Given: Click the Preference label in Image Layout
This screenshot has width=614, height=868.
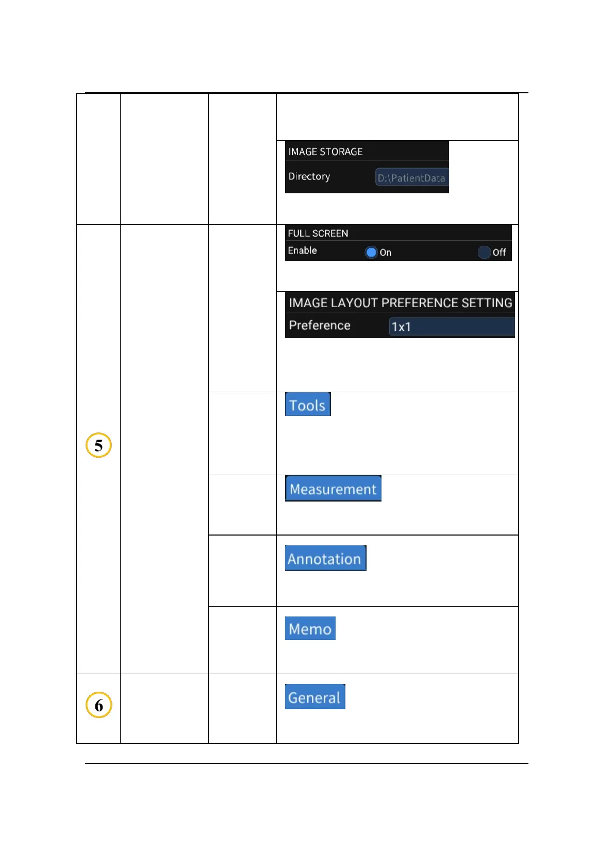Looking at the screenshot, I should [x=320, y=325].
